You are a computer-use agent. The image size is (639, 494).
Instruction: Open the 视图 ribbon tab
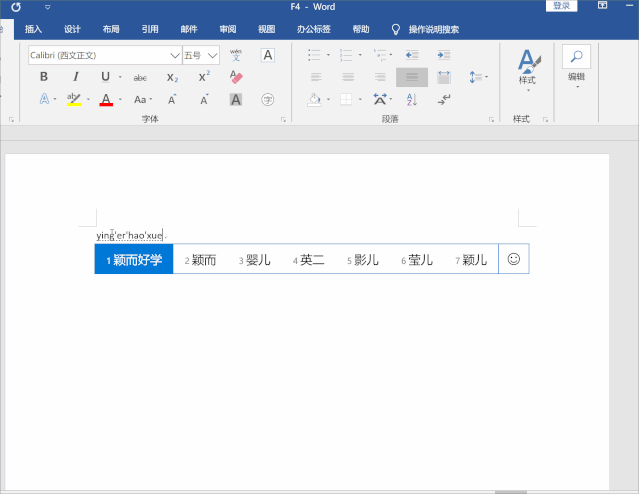click(x=266, y=29)
